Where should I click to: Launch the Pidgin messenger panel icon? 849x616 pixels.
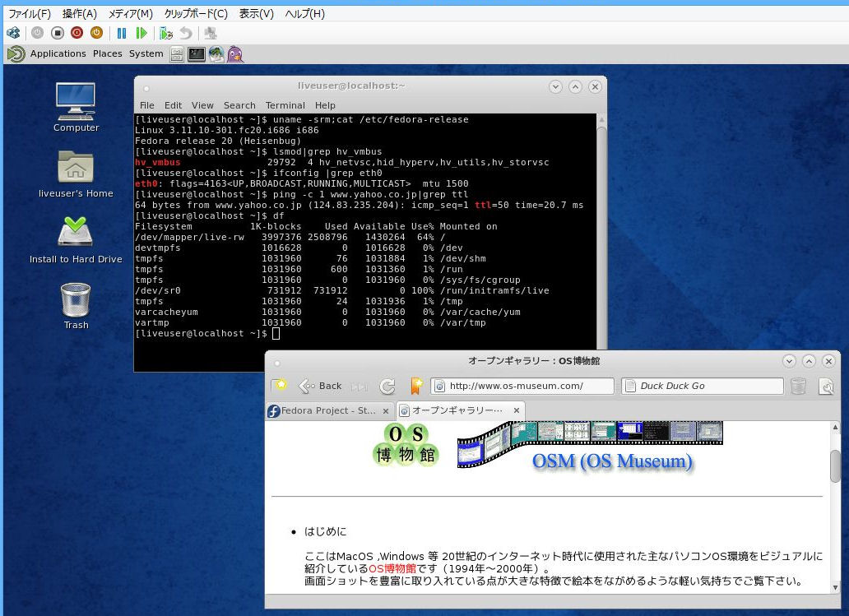235,54
